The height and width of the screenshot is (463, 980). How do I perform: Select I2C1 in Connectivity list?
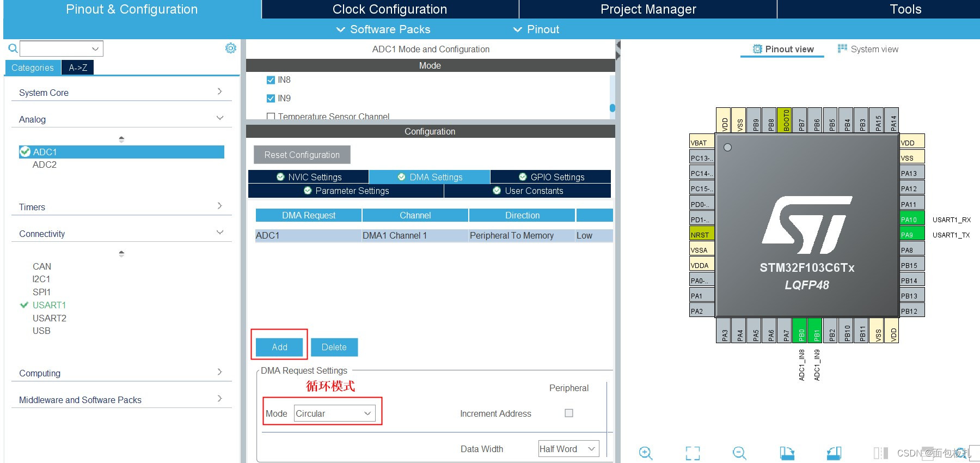click(41, 279)
